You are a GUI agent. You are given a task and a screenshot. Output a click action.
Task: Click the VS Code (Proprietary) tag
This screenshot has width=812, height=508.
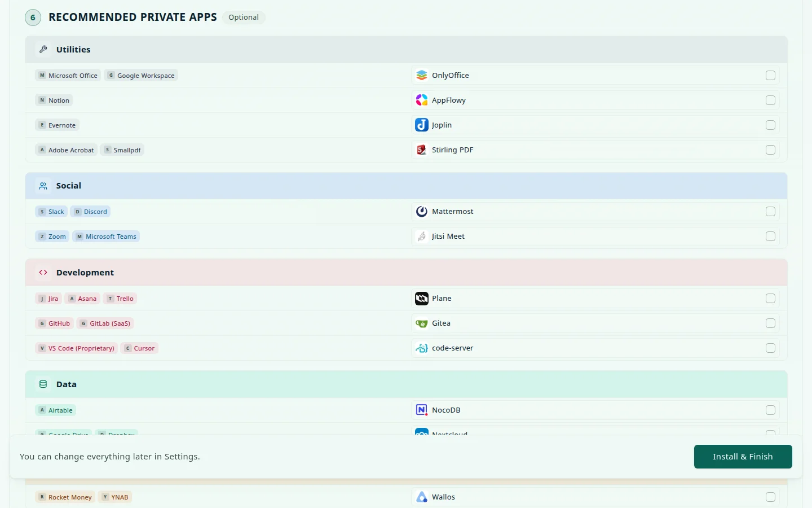(x=76, y=348)
